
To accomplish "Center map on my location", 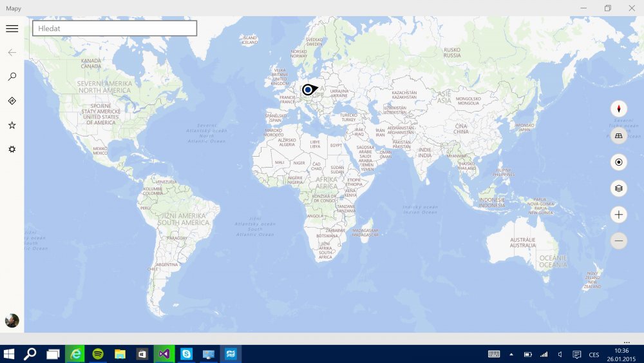I will tap(618, 162).
